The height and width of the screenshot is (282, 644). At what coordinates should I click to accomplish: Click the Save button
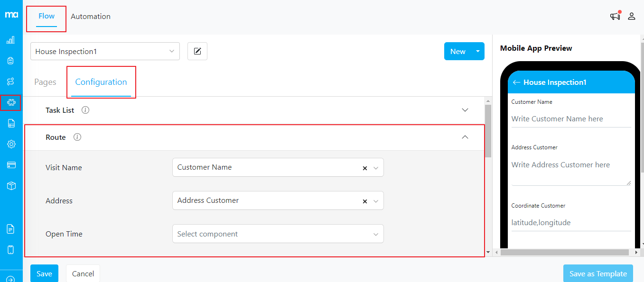coord(44,273)
